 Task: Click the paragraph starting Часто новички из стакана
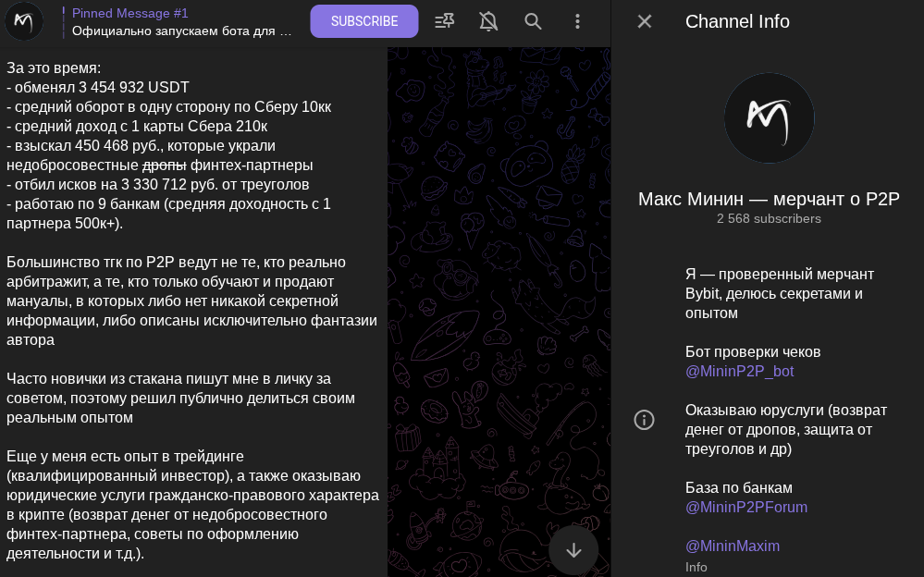[181, 398]
